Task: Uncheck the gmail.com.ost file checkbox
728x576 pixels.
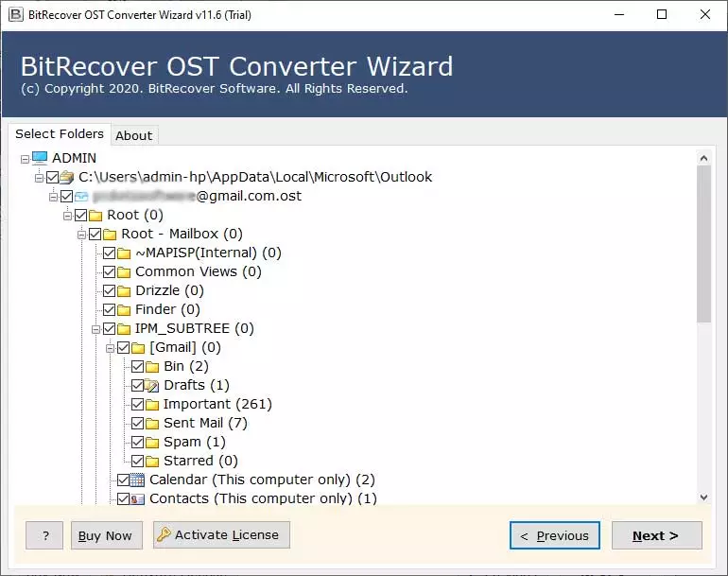Action: (x=67, y=196)
